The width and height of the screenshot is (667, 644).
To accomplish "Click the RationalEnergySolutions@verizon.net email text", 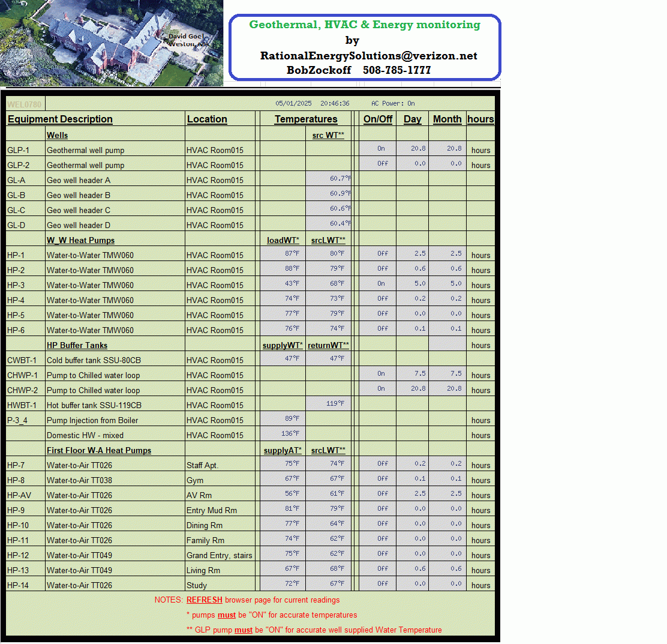I will pyautogui.click(x=369, y=56).
